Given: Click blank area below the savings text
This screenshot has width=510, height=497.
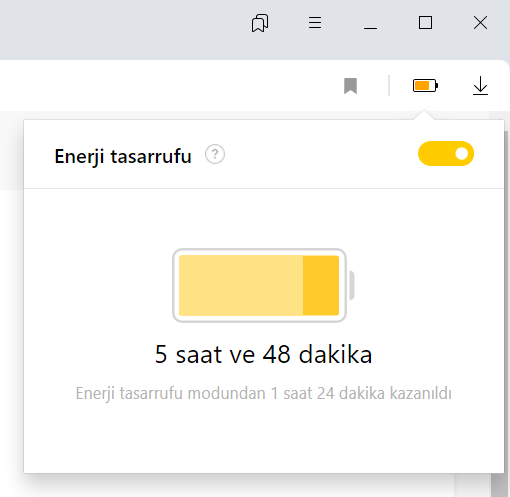Looking at the screenshot, I should click(264, 437).
